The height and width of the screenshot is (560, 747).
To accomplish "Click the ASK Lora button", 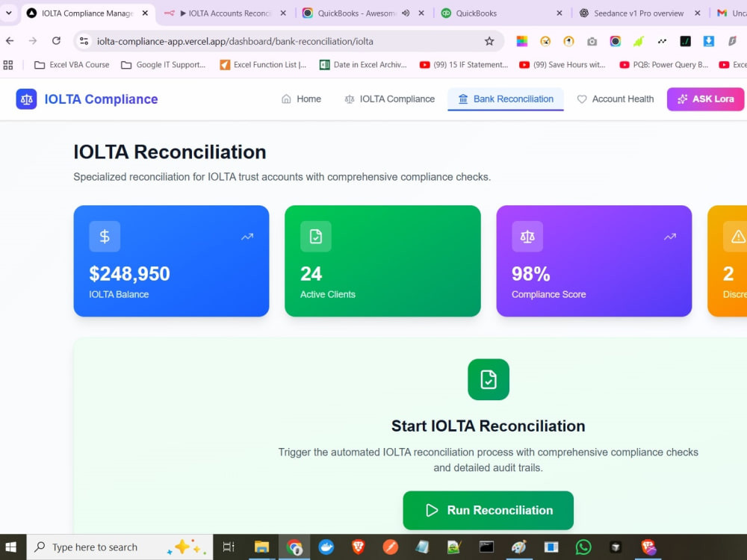I will coord(706,99).
